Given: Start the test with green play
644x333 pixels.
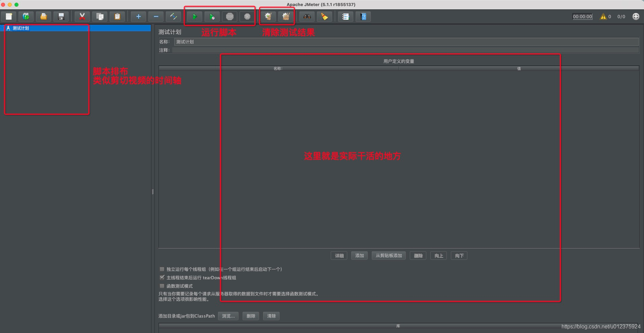Looking at the screenshot, I should [x=194, y=16].
